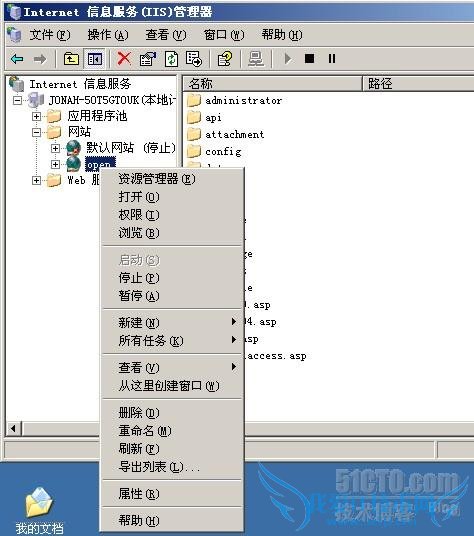Choose 从这里创建窗口(W)
Viewport: 474px width, 536px height.
coord(172,386)
